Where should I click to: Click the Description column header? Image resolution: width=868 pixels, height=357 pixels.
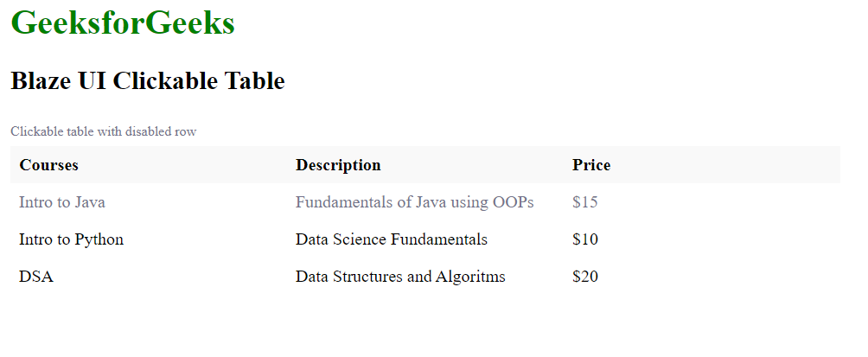338,165
